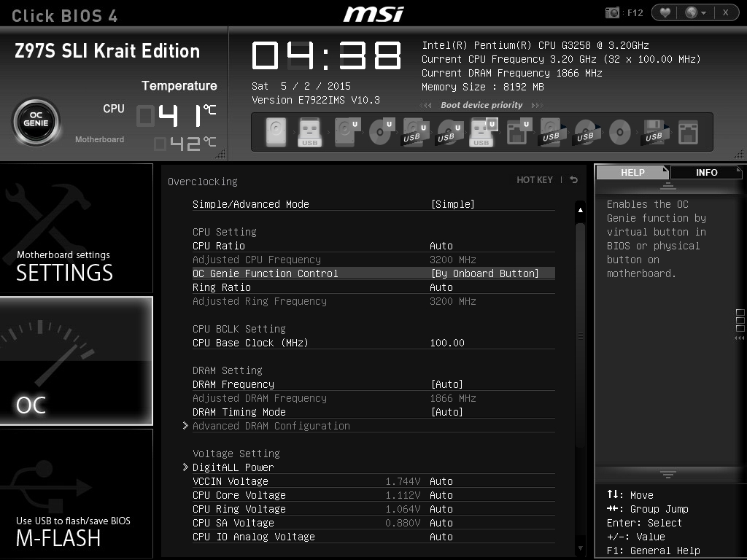Change Simple/Advanced Mode [Simple] value
747x560 pixels.
tap(452, 204)
